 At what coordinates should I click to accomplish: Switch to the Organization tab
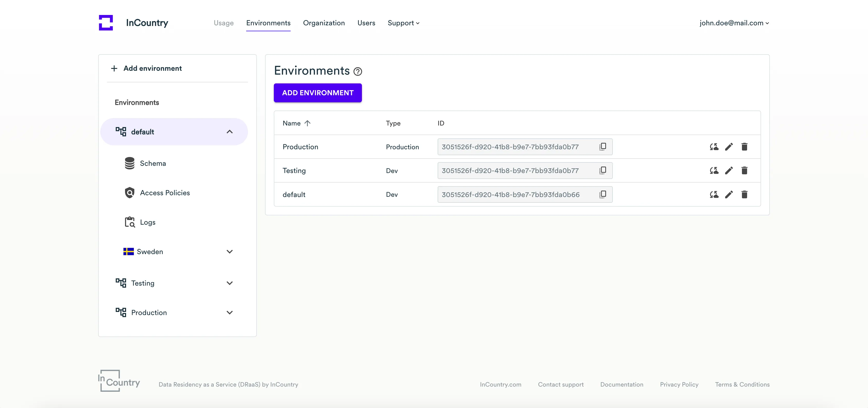[x=323, y=23]
